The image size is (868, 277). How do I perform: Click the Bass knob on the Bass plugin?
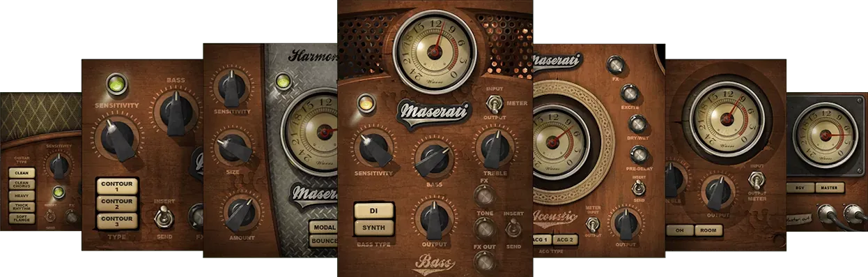[435, 160]
